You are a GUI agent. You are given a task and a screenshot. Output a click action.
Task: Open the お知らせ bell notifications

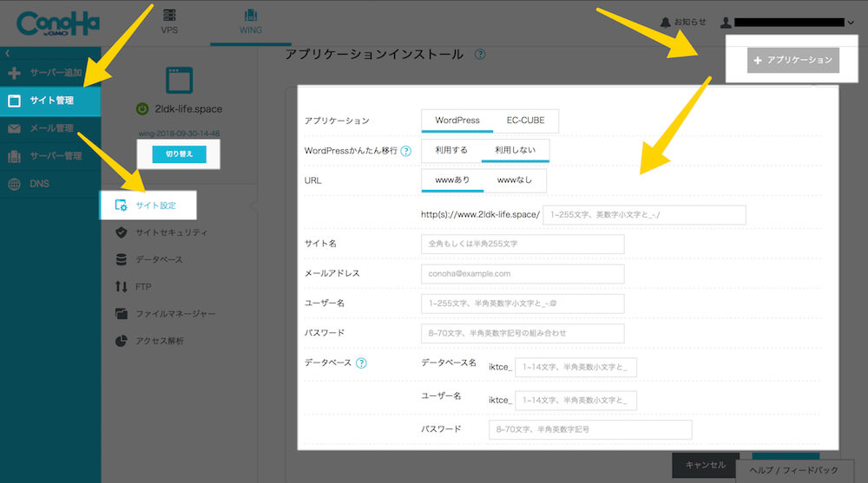[683, 23]
